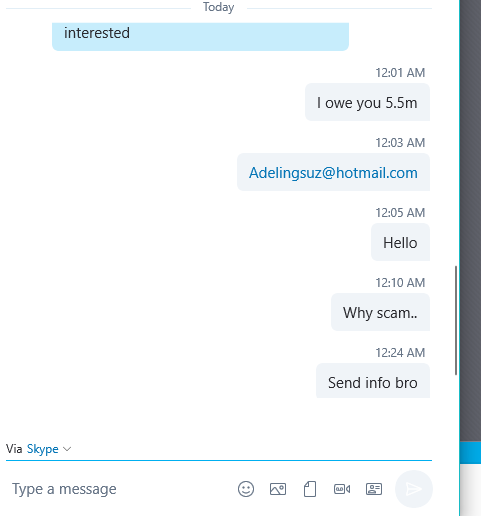Select the 'Hello' message bubble
The image size is (481, 516).
(400, 242)
